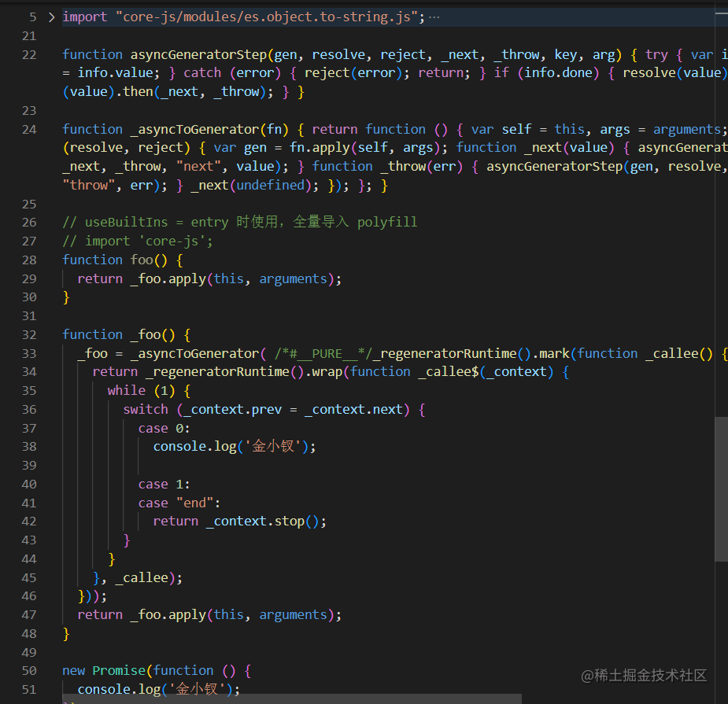
Task: Click line number 28 in the gutter
Action: 29,260
